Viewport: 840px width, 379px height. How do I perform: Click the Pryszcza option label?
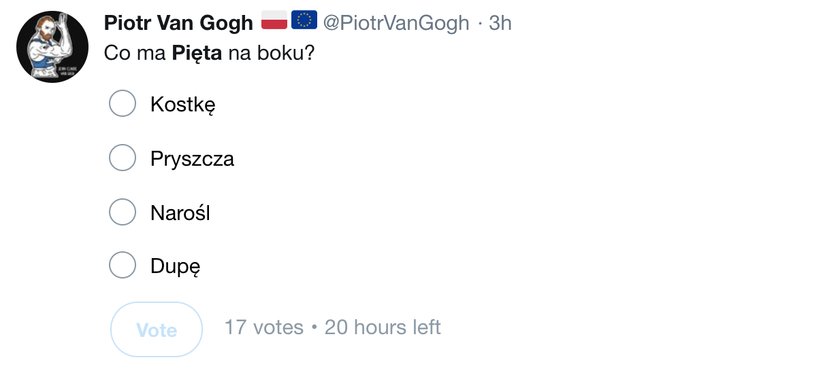tap(192, 159)
